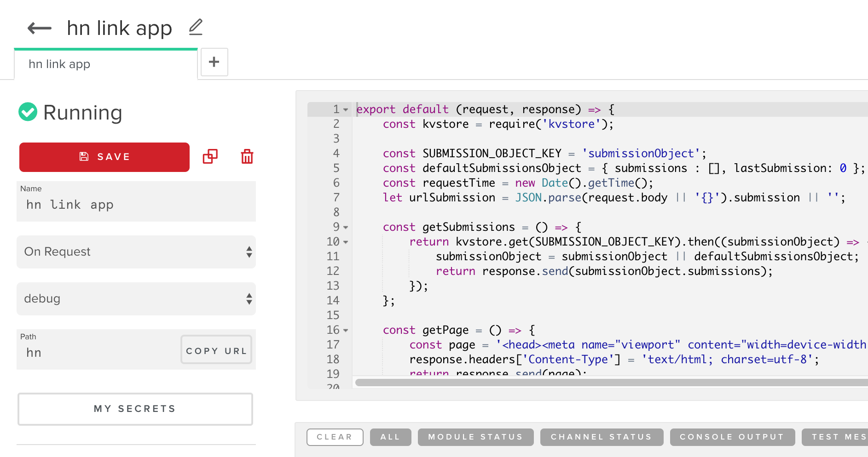Viewport: 868px width, 457px height.
Task: Fold getPage function on line 16
Action: [346, 331]
